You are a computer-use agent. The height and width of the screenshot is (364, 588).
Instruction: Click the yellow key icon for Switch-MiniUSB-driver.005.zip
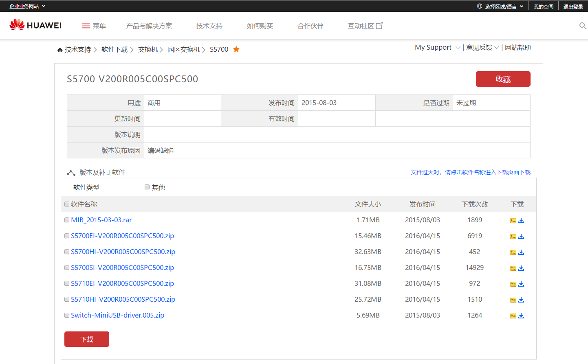(x=513, y=316)
